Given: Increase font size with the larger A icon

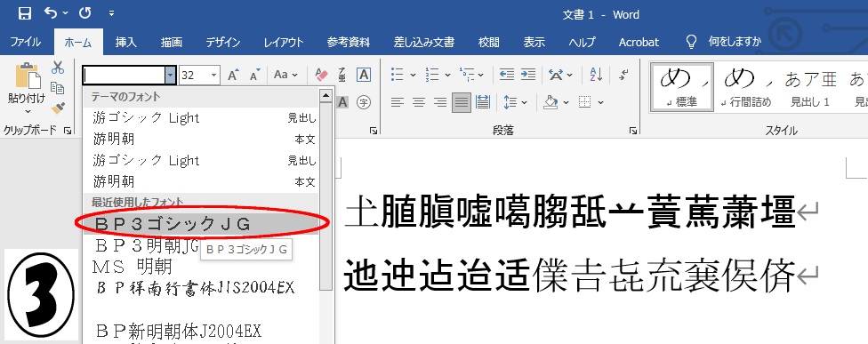Looking at the screenshot, I should click(233, 75).
